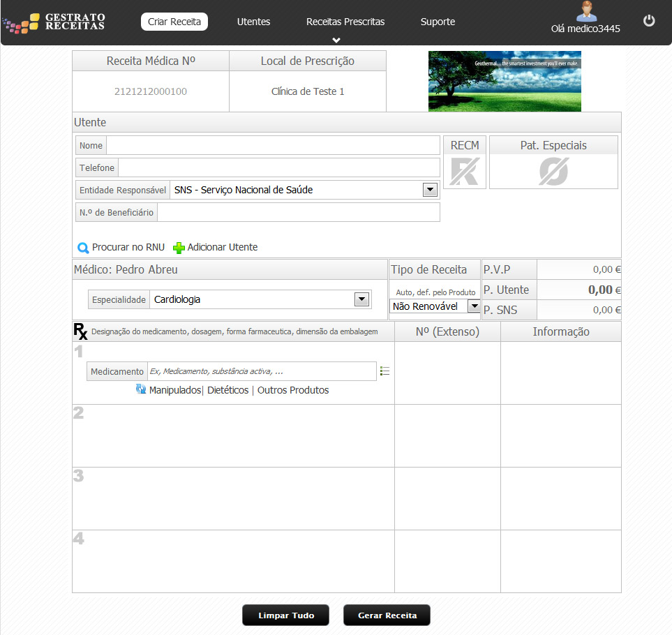Click the green plus Adicionar Utente icon
Viewport: 672px width, 635px height.
179,248
